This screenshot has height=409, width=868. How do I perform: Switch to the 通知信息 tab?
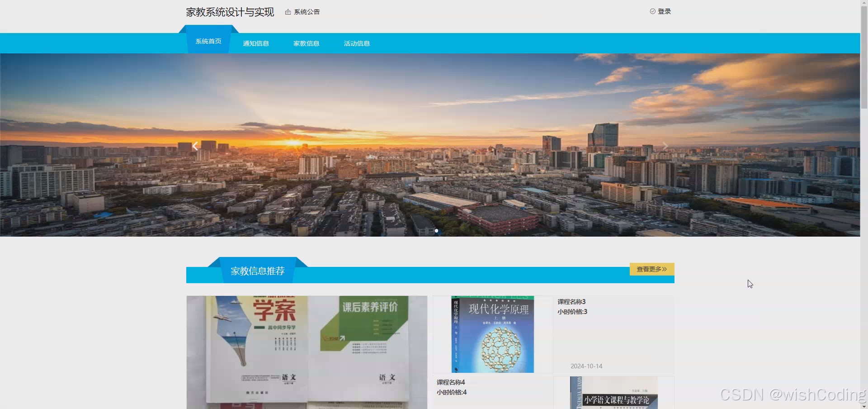pos(256,43)
